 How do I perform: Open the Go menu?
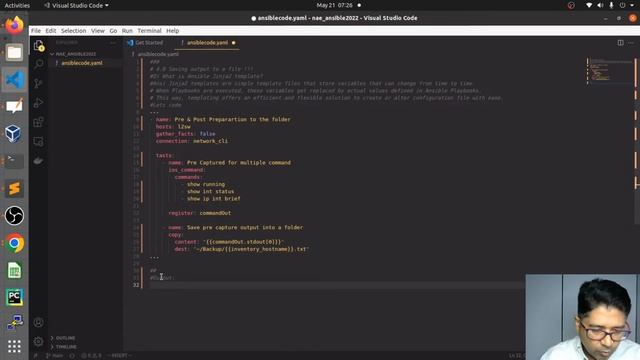click(113, 31)
